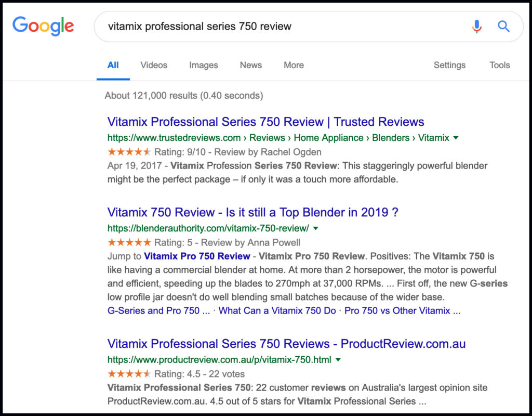This screenshot has width=532, height=416.
Task: Click the search query input field
Action: click(x=281, y=26)
